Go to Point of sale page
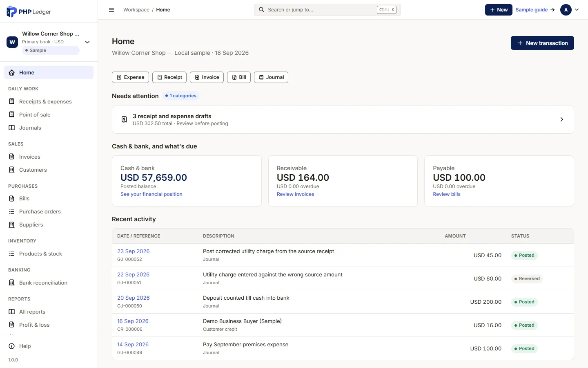 point(49,114)
